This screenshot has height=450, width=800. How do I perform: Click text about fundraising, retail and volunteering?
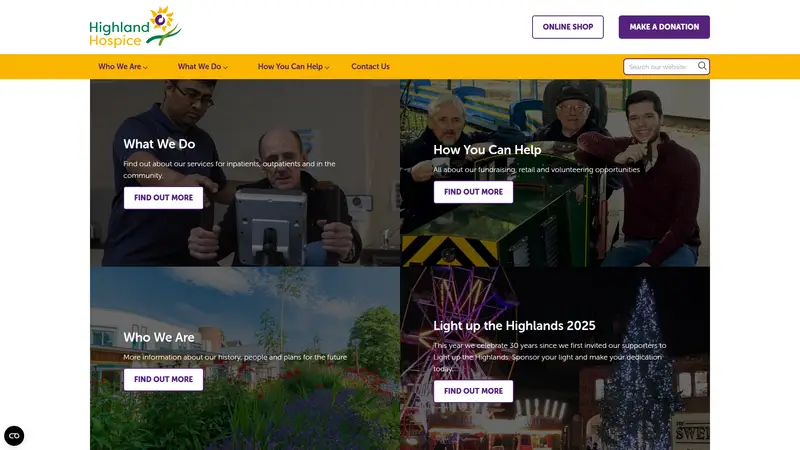point(536,170)
